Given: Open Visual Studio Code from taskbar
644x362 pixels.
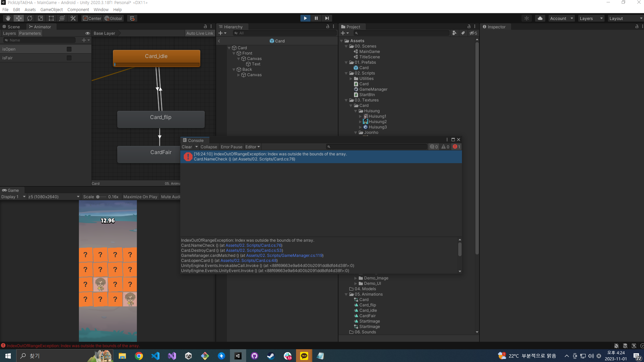Looking at the screenshot, I should 155,356.
